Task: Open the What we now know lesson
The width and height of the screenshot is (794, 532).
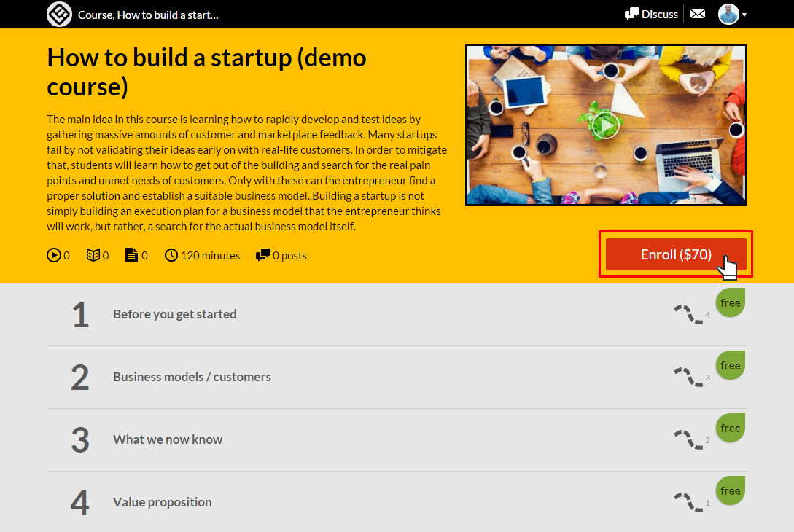Action: click(168, 439)
